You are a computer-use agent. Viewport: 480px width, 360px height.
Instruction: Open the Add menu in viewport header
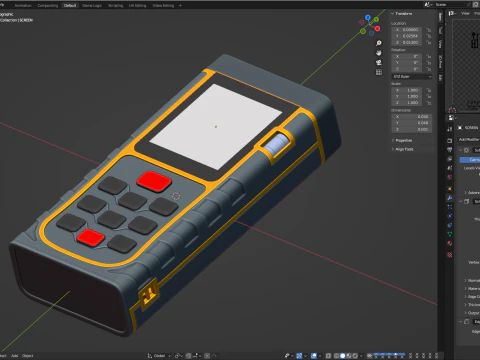(x=14, y=356)
